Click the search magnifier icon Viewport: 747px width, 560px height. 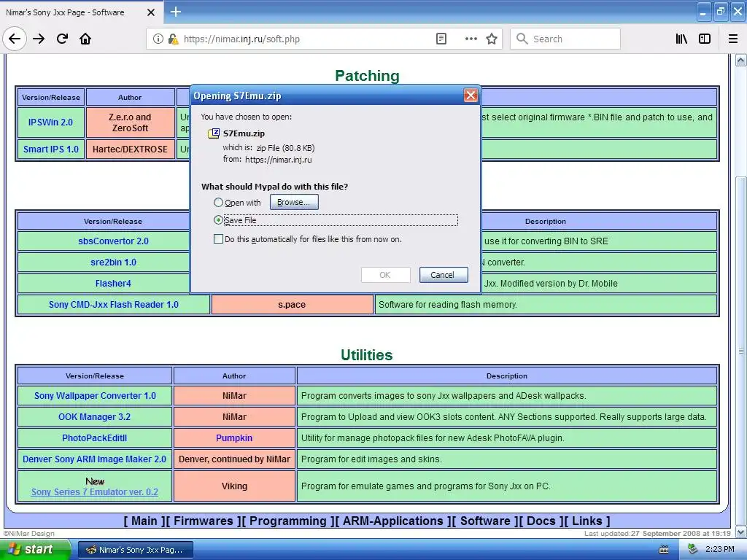point(522,39)
